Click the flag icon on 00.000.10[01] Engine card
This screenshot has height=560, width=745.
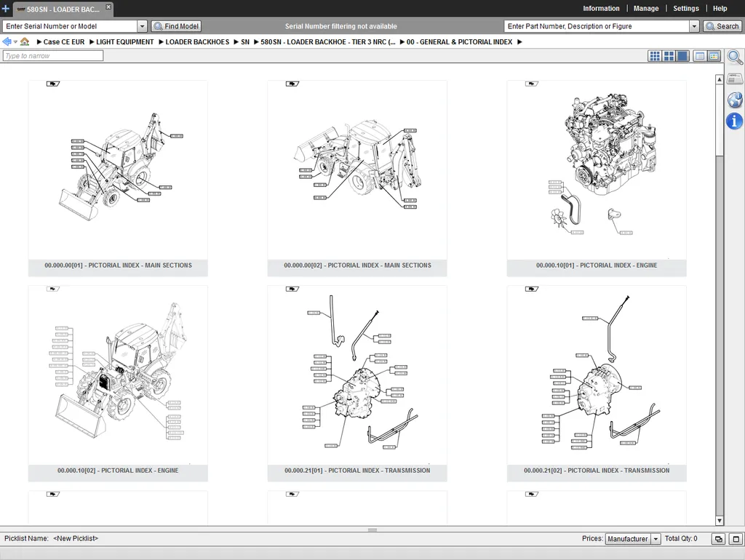click(x=532, y=84)
